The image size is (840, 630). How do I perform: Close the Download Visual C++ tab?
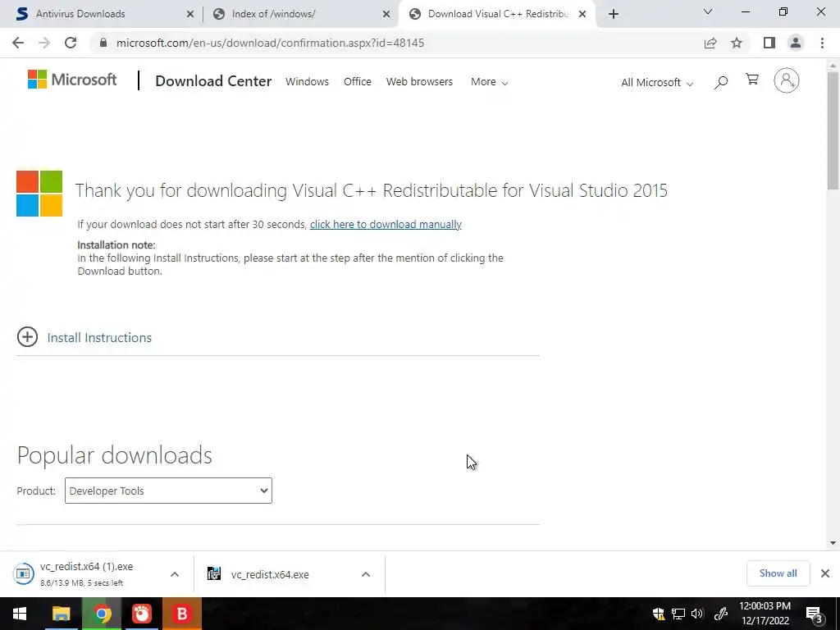[582, 15]
